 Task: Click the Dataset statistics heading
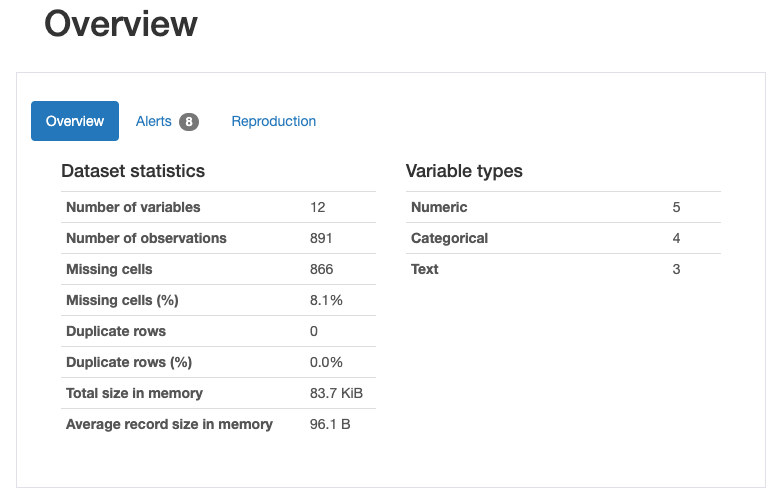pyautogui.click(x=133, y=171)
